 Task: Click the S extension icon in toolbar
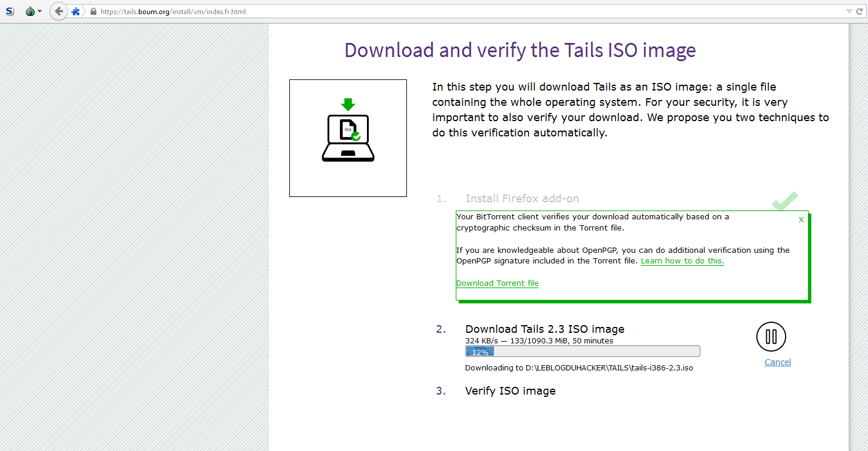tap(10, 11)
